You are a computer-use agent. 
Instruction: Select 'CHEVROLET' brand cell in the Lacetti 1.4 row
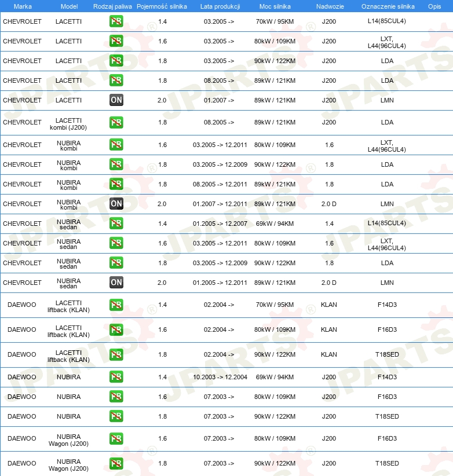point(22,21)
